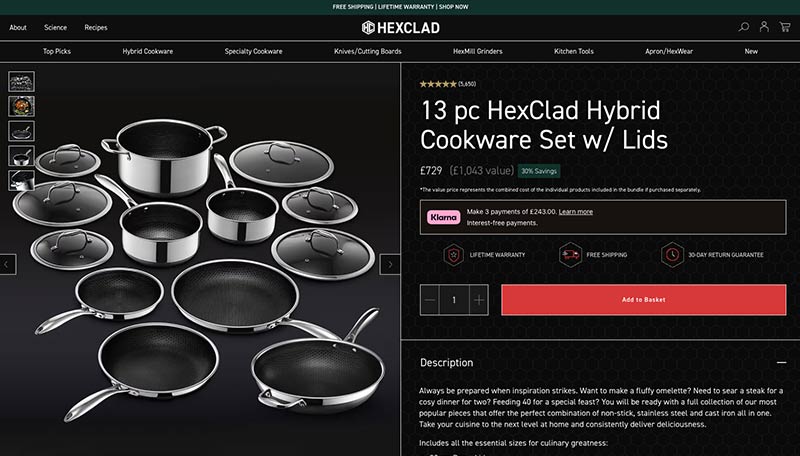Show previous product image with left arrow
800x456 pixels.
[x=7, y=264]
